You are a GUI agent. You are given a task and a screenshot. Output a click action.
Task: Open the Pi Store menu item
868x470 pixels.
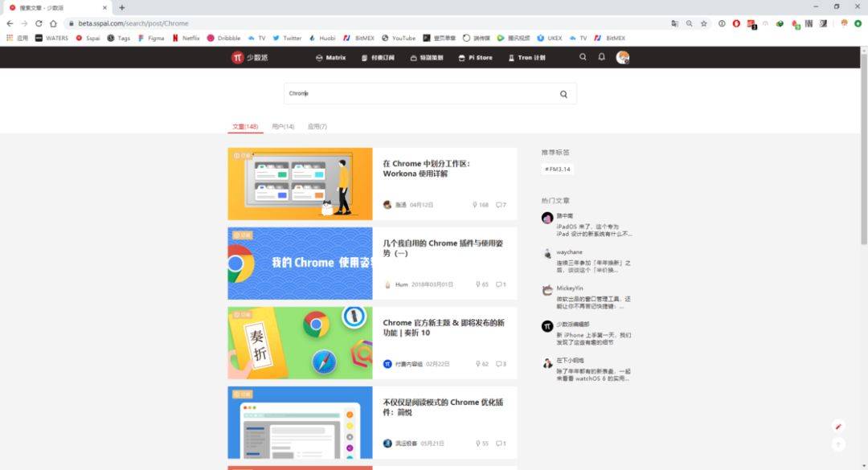coord(476,58)
